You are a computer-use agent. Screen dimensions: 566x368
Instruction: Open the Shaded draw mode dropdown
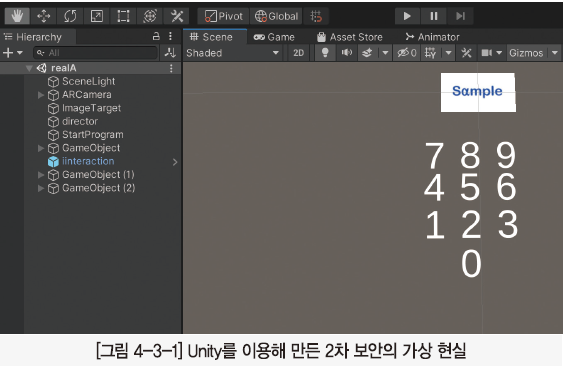[x=233, y=53]
